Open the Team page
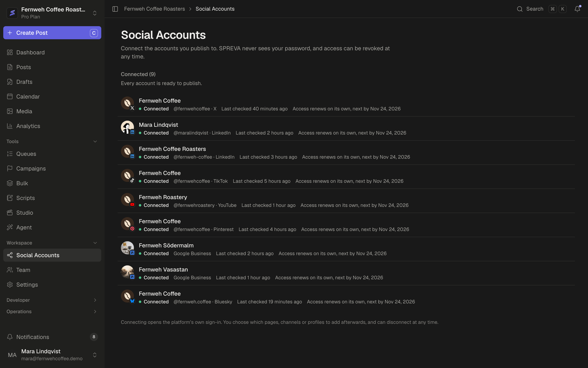Screen dimensions: 588x368 (52, 270)
